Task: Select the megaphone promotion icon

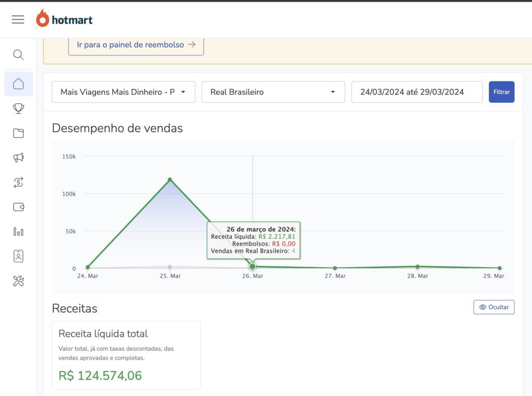Action: [x=18, y=158]
